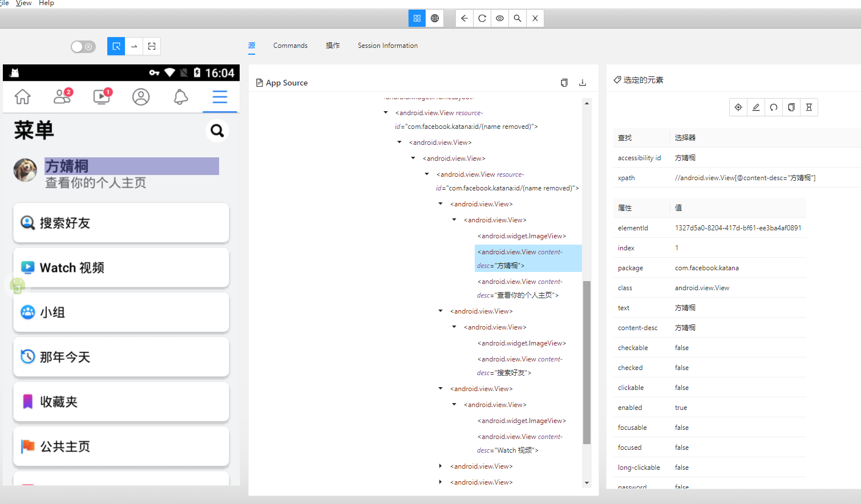861x504 pixels.
Task: Open the View menu
Action: pyautogui.click(x=24, y=3)
